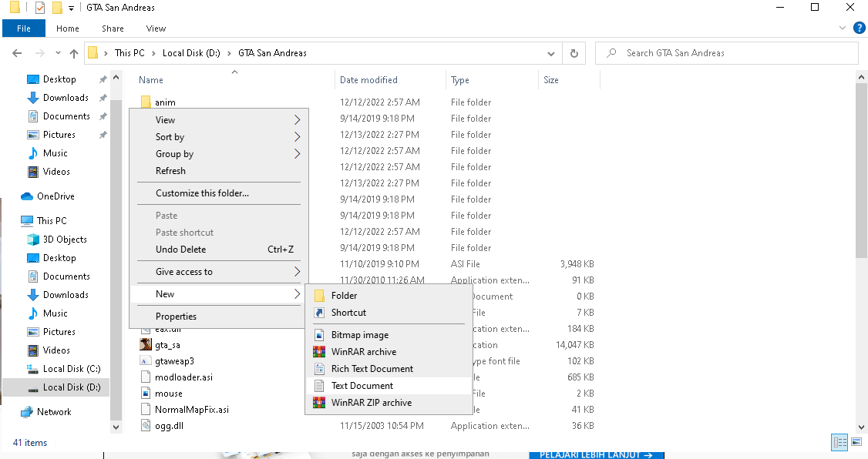This screenshot has height=459, width=868.
Task: Open OneDrive in navigation pane
Action: (56, 196)
